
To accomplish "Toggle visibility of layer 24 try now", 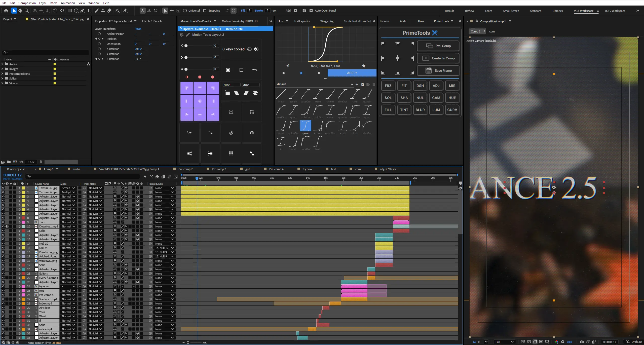I will click(3, 286).
